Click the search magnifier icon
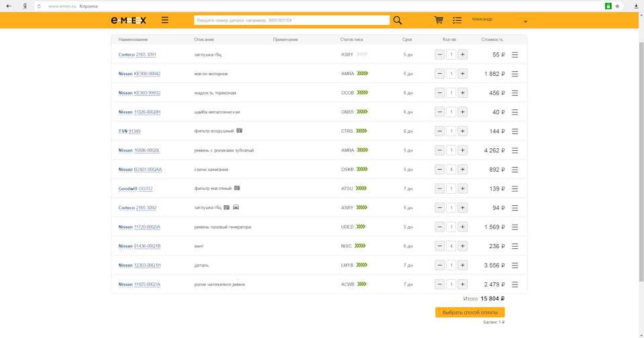This screenshot has height=338, width=644. (x=398, y=20)
